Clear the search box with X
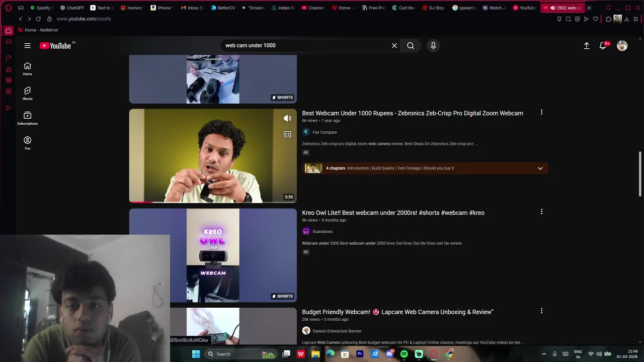 [394, 45]
